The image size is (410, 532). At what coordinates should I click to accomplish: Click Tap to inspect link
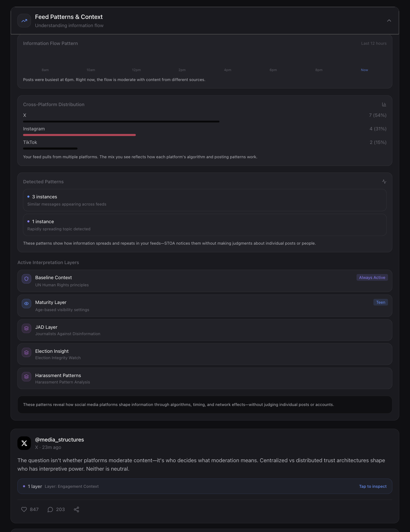point(373,486)
